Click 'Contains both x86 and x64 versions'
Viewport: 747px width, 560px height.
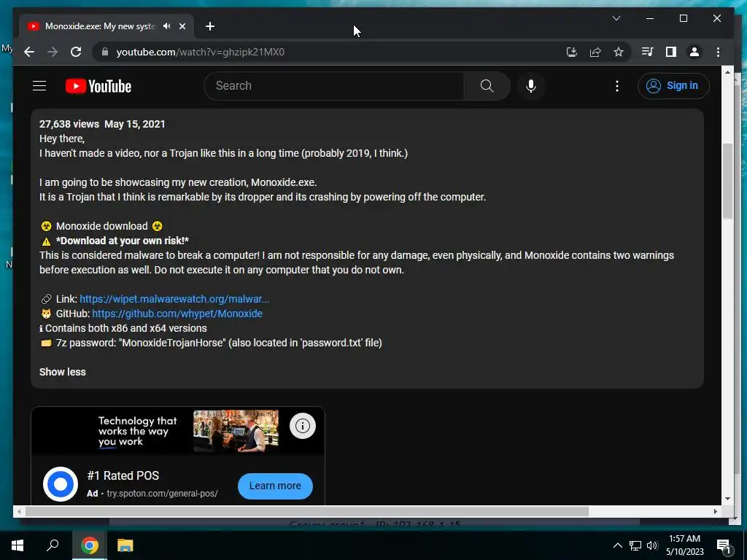click(x=125, y=328)
